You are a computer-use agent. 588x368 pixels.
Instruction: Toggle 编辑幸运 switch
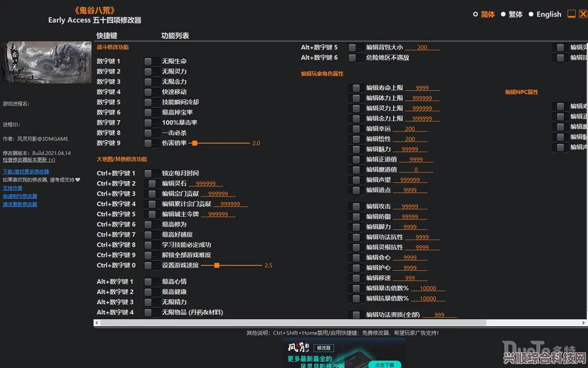[x=356, y=129]
